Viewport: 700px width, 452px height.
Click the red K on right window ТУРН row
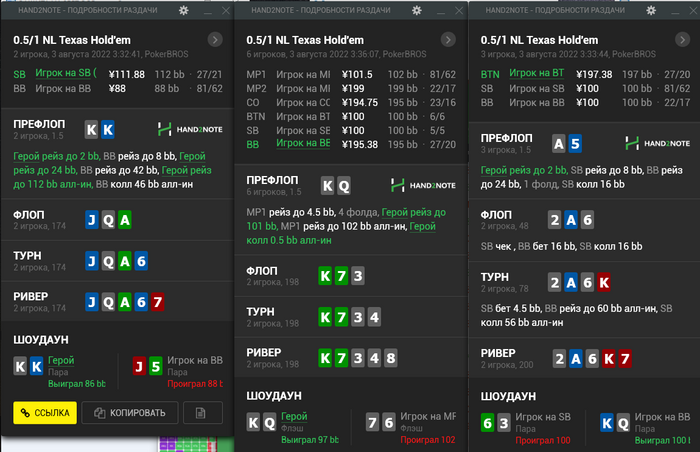[604, 283]
